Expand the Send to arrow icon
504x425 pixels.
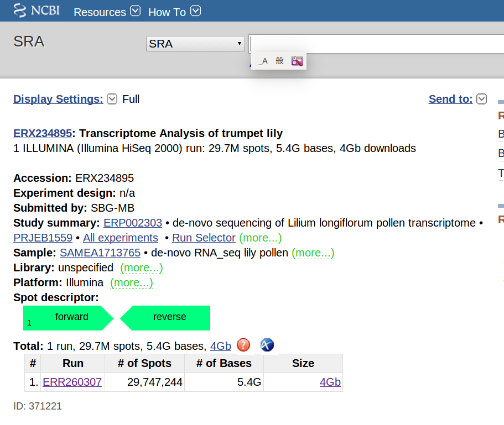point(481,99)
